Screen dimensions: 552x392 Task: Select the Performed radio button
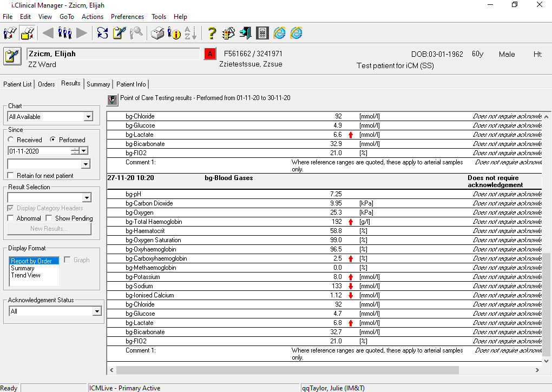click(x=53, y=139)
